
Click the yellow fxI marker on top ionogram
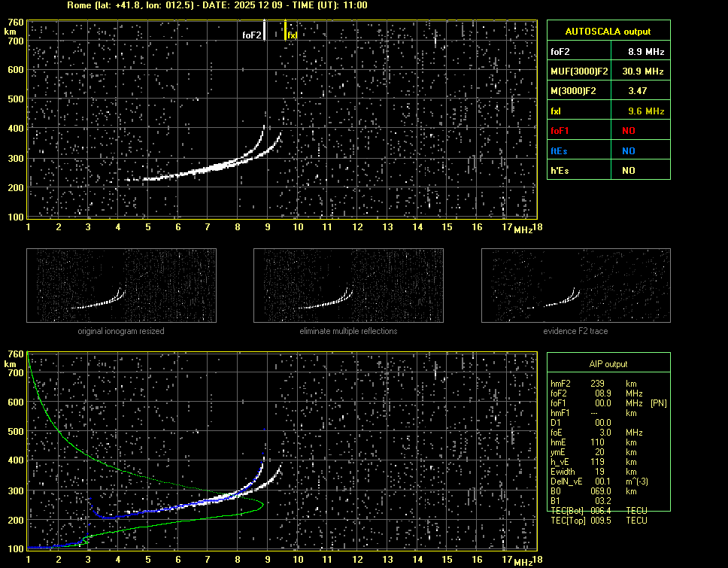[286, 30]
